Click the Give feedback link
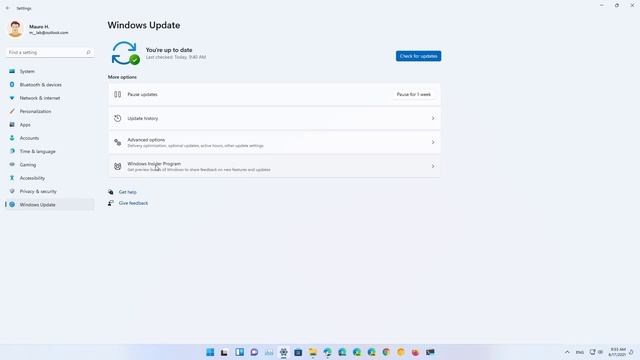Screen dimensions: 640x360 click(133, 203)
